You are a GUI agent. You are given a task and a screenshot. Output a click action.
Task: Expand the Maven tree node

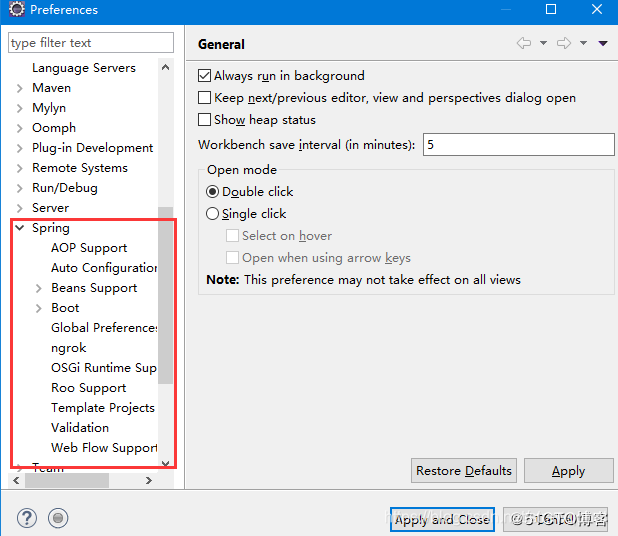click(x=20, y=88)
